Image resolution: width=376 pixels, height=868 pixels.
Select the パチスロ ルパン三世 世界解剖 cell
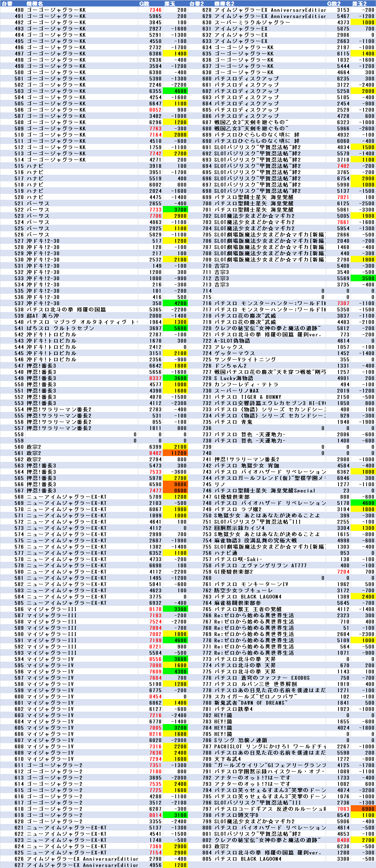tap(269, 684)
